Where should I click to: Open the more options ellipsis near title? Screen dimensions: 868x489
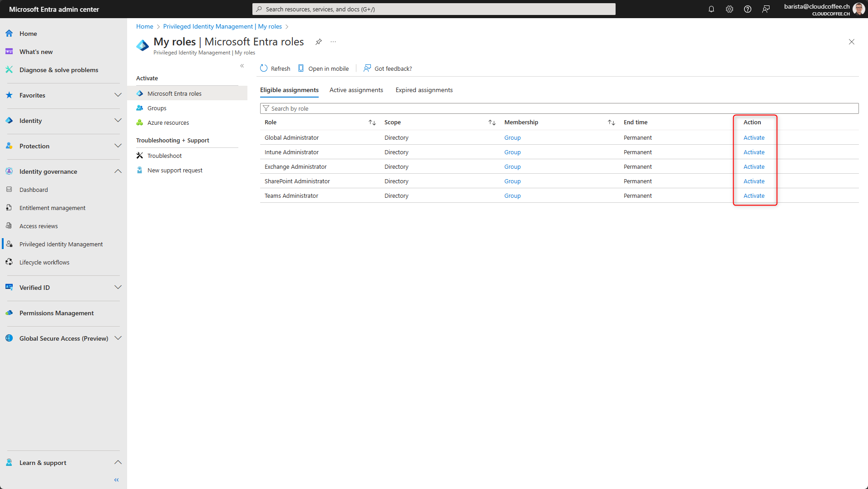[333, 42]
